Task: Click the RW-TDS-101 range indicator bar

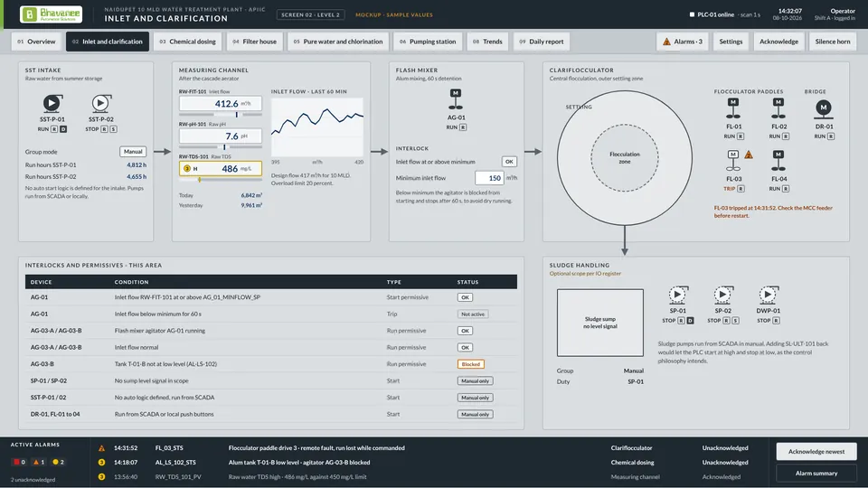Action: (221, 179)
